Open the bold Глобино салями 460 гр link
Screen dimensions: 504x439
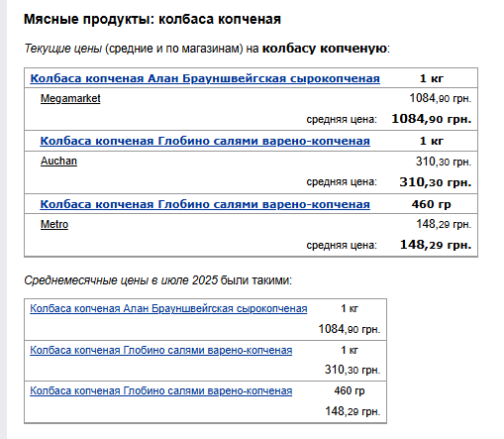click(x=205, y=204)
